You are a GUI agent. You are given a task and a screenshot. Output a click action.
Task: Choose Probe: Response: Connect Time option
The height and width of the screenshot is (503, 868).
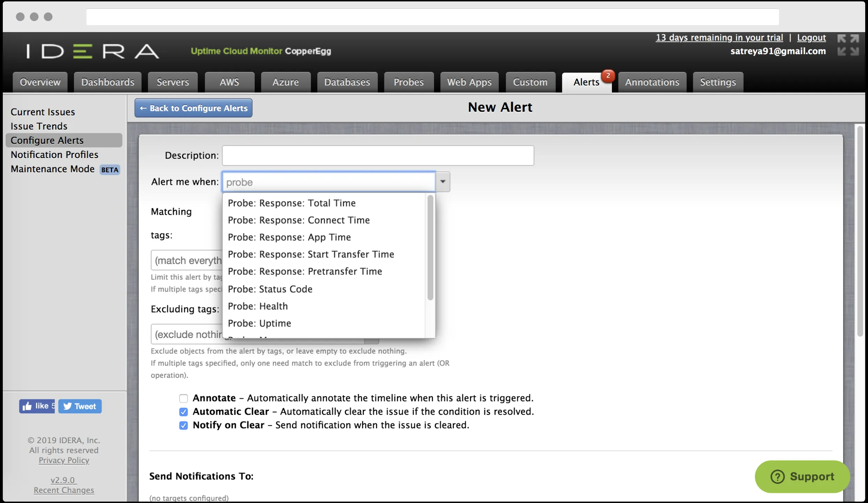tap(299, 220)
